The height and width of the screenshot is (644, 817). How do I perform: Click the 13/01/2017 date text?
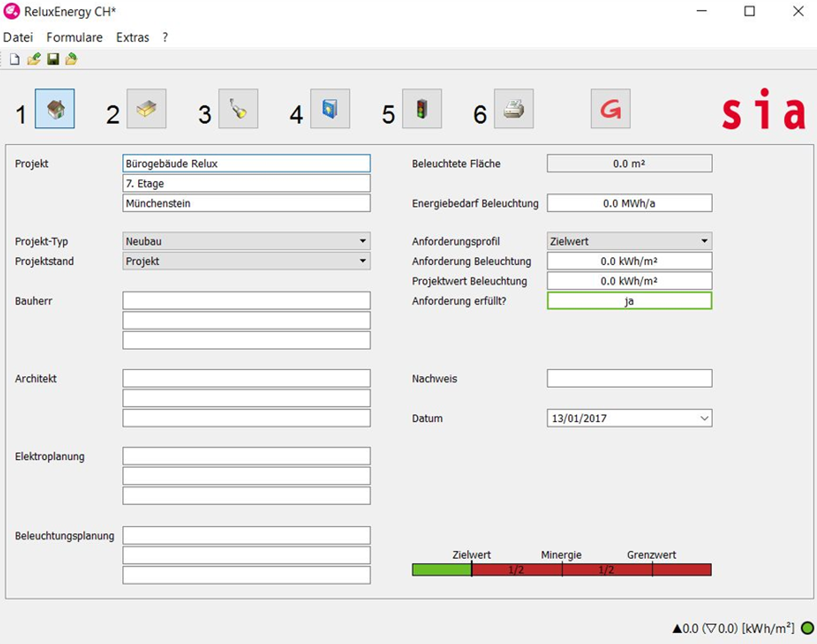pos(579,418)
